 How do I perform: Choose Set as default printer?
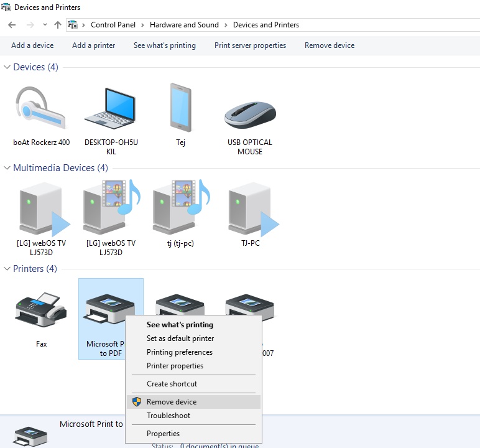click(193, 338)
